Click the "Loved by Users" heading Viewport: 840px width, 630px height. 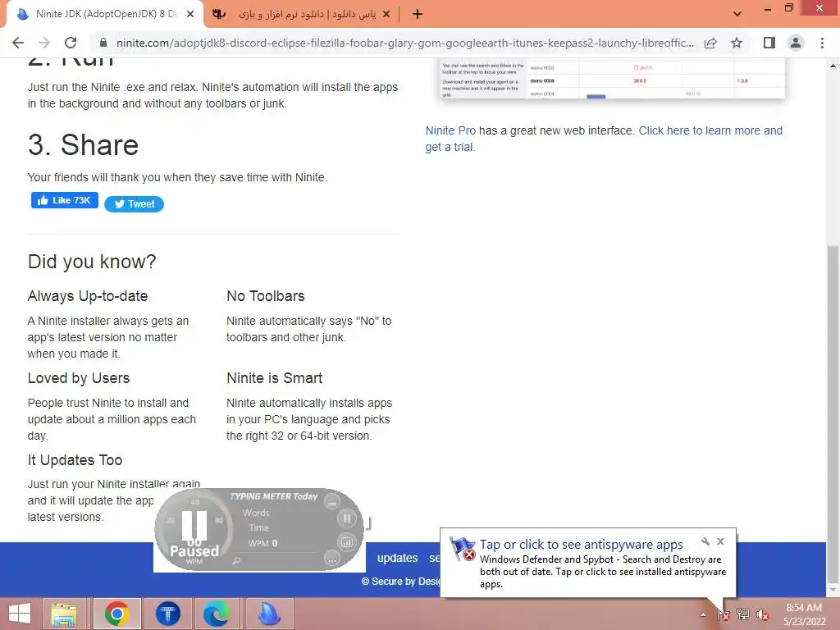(x=78, y=378)
